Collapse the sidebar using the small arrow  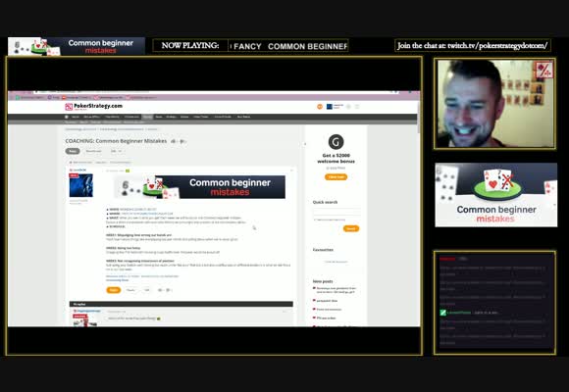[x=305, y=144]
